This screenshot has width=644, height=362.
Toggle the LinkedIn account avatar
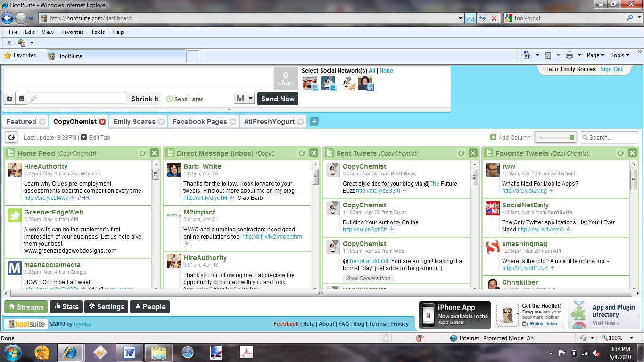pos(365,84)
